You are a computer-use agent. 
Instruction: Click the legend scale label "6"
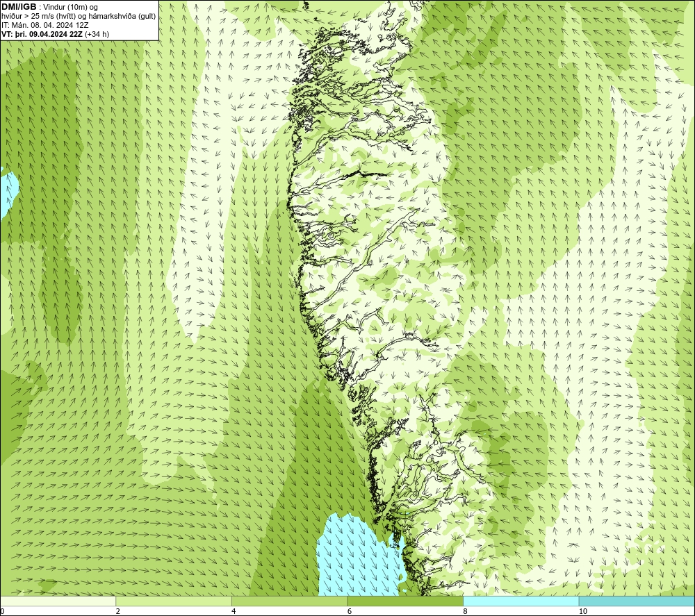pyautogui.click(x=350, y=611)
